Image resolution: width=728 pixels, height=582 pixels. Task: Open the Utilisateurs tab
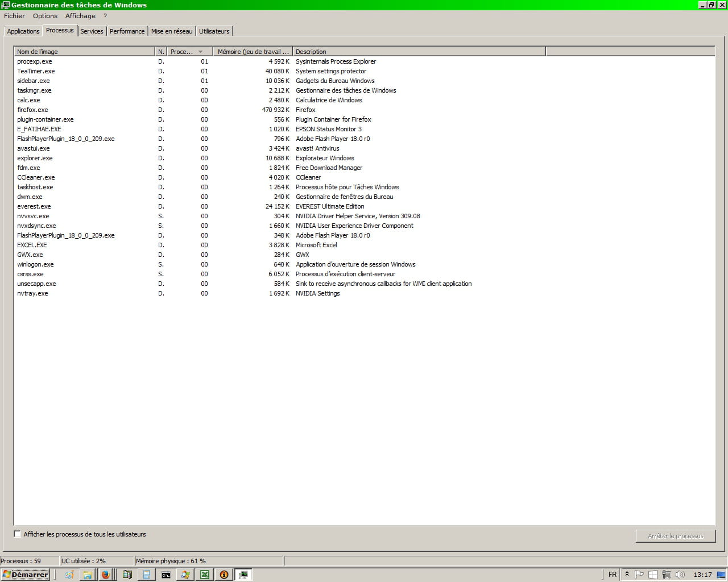[x=214, y=31]
